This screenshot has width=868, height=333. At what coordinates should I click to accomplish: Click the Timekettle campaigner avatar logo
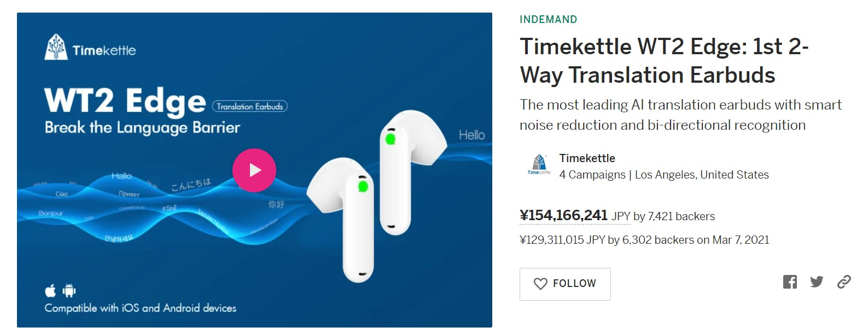point(539,165)
